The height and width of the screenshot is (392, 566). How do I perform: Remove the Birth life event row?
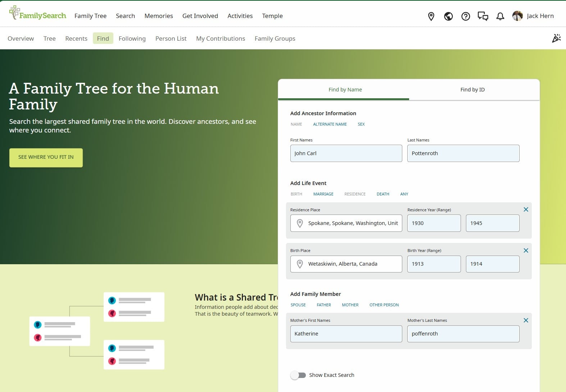coord(526,251)
